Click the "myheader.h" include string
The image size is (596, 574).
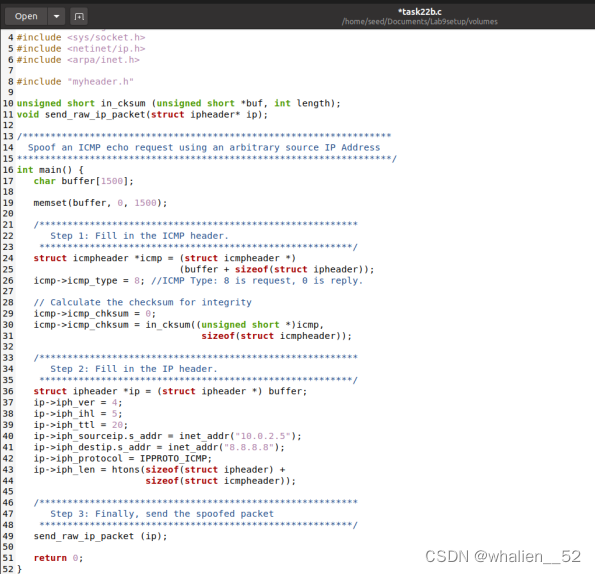tap(100, 82)
